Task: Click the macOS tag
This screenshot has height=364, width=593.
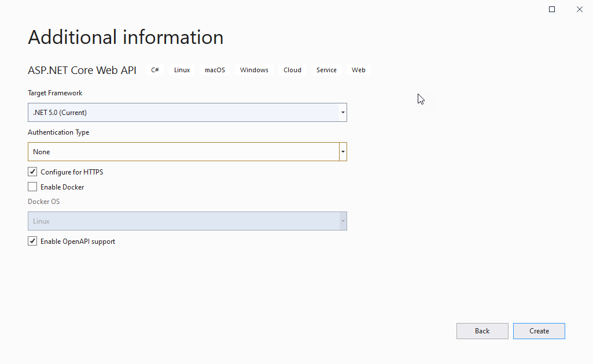Action: tap(215, 70)
